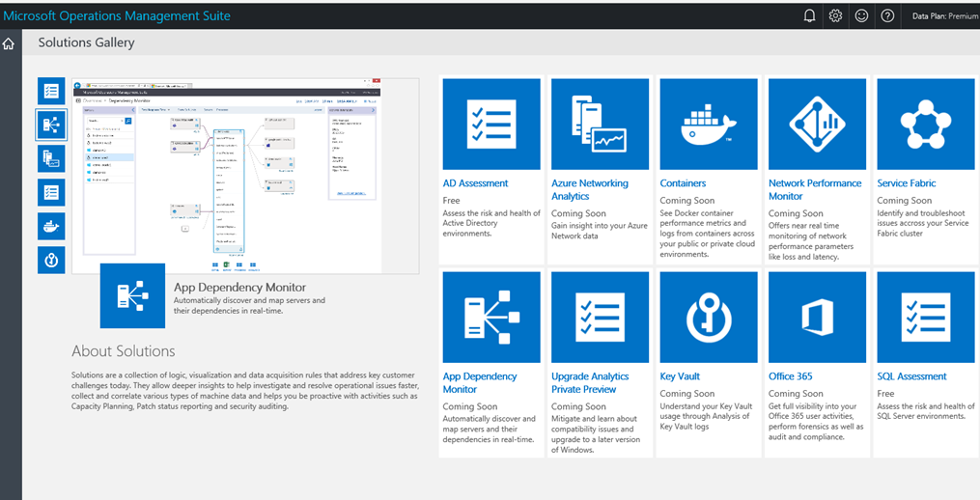Image resolution: width=980 pixels, height=500 pixels.
Task: Click the AD Assessment tile icon
Action: (491, 124)
